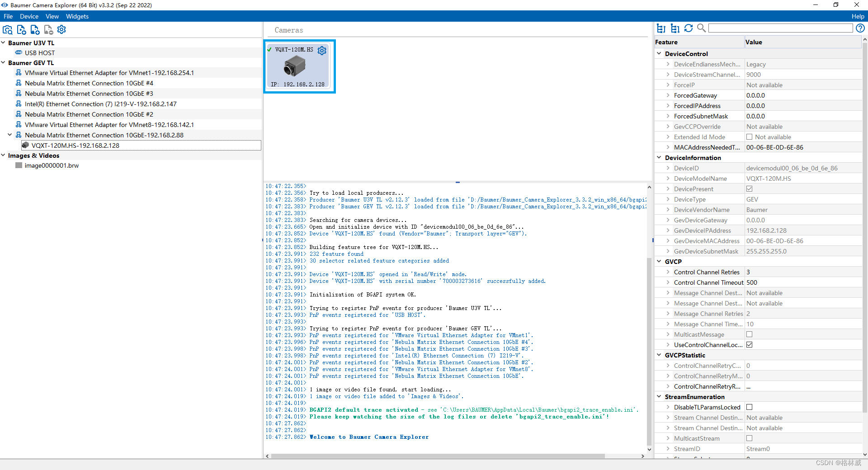Collapse the DeviceControl category

pyautogui.click(x=659, y=53)
